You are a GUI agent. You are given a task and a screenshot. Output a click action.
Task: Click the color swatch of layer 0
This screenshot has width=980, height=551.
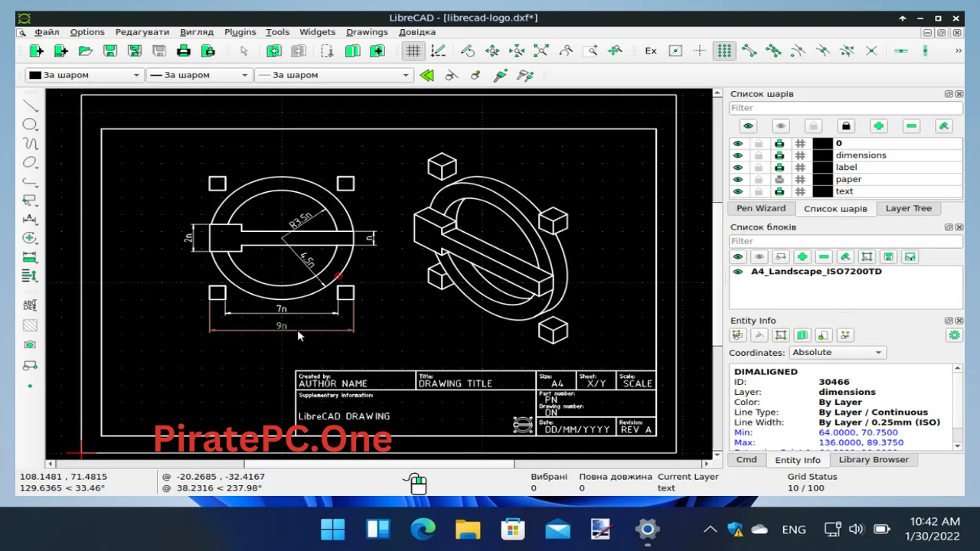(822, 143)
